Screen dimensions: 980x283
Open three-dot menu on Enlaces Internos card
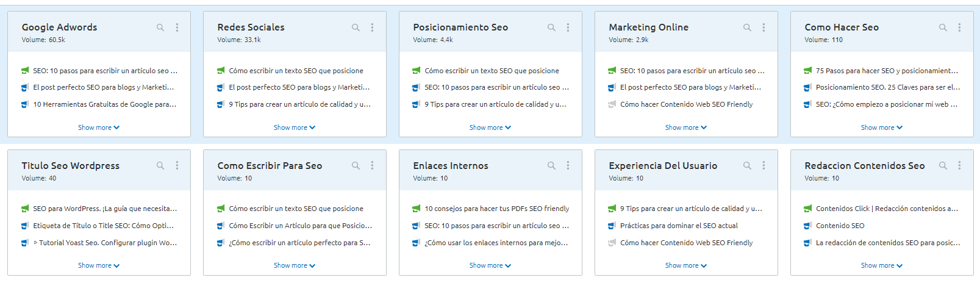(568, 166)
